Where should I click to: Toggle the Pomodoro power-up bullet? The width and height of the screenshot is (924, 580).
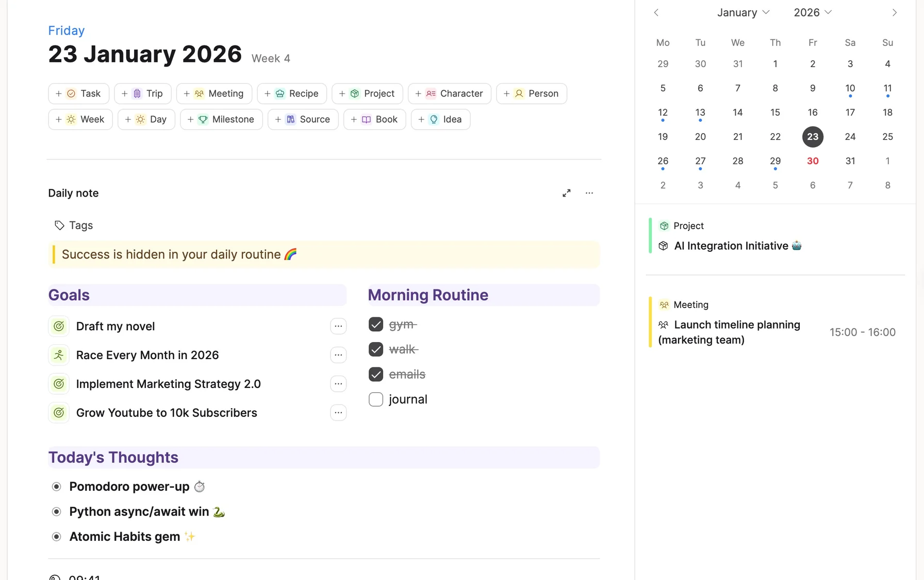pos(57,487)
